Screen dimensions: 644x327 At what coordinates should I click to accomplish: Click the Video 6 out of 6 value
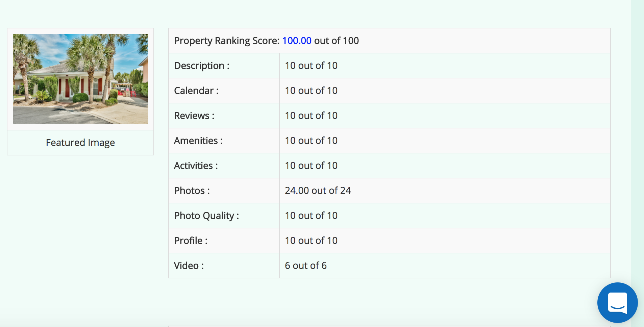[305, 266]
